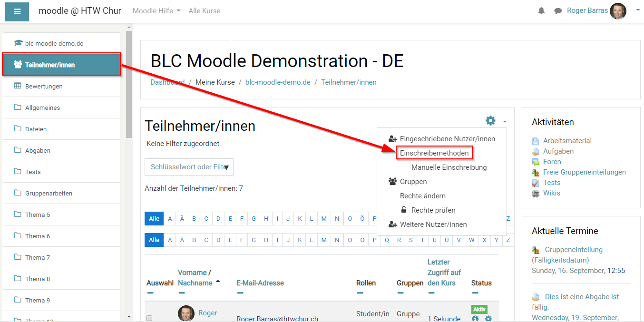This screenshot has height=322, width=644.
Task: Click the sidebar scroll-down arrow
Action: pyautogui.click(x=129, y=317)
